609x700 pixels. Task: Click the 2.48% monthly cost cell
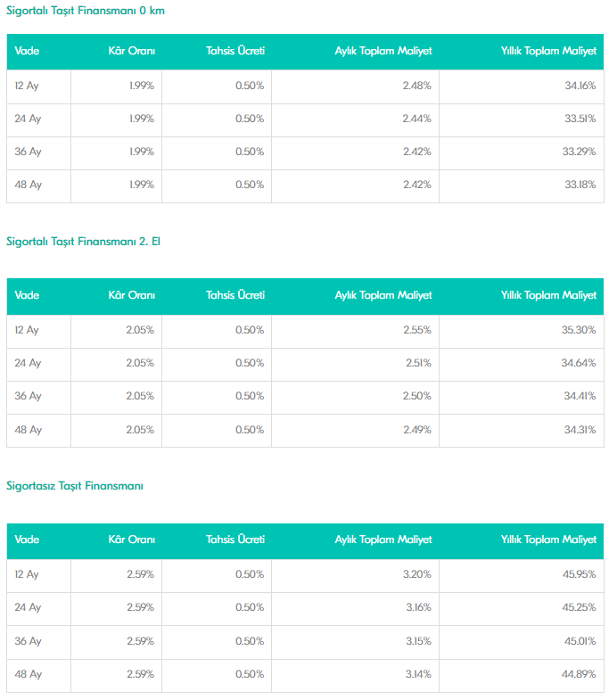tap(416, 86)
